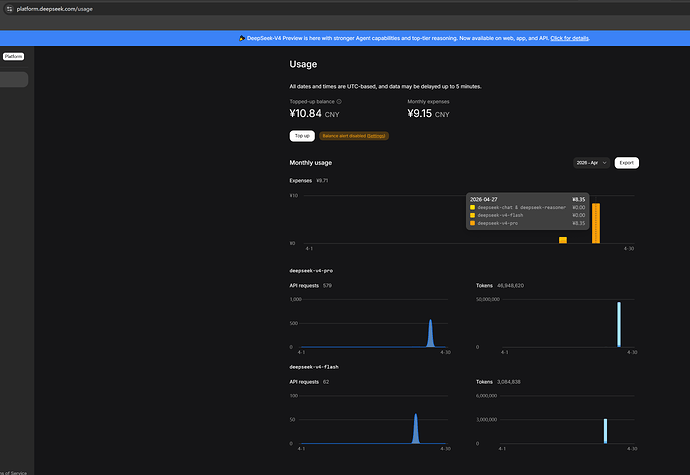The image size is (690, 475).
Task: Click the '46,948,620' tokens value
Action: click(x=510, y=286)
